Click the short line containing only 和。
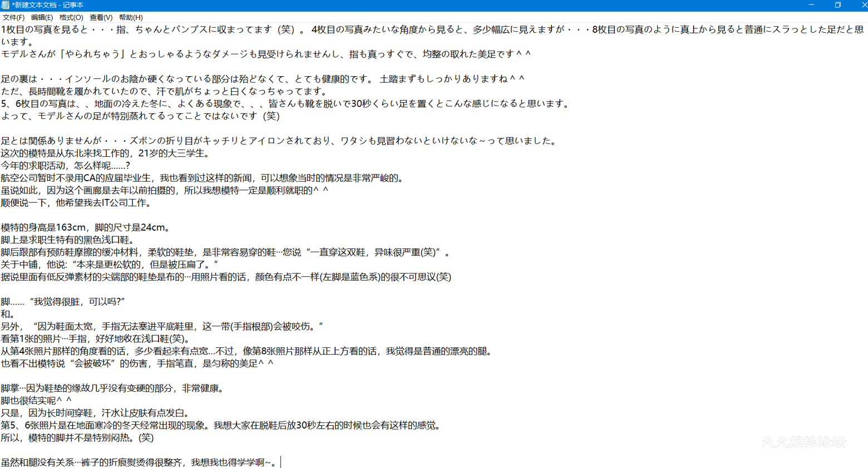This screenshot has width=868, height=468. pos(8,314)
